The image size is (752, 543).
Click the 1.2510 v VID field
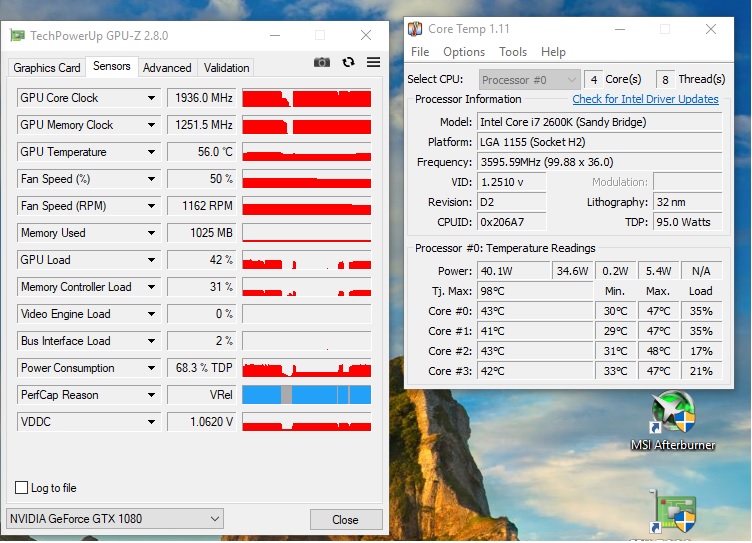(x=512, y=182)
